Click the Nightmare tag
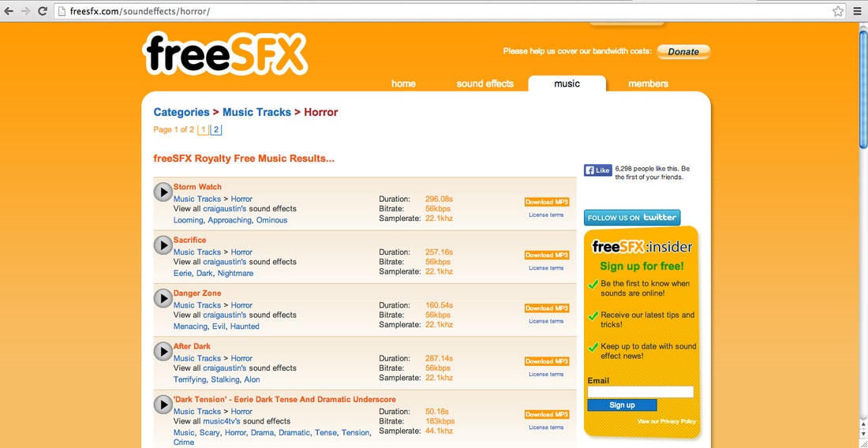 [x=235, y=273]
